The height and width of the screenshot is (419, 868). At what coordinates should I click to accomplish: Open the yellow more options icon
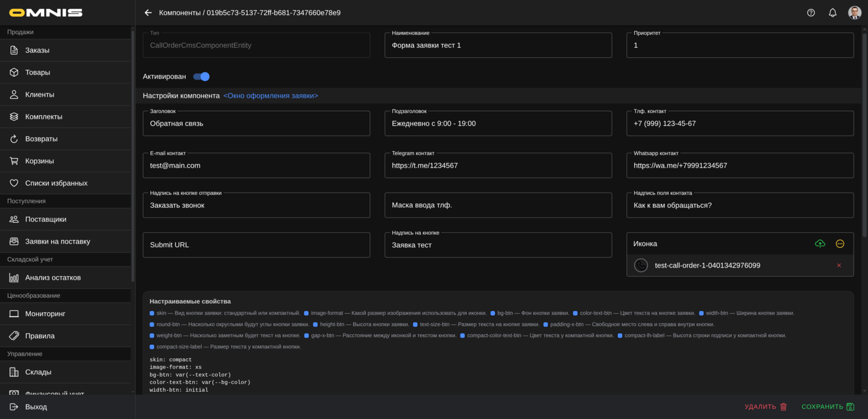coord(840,244)
